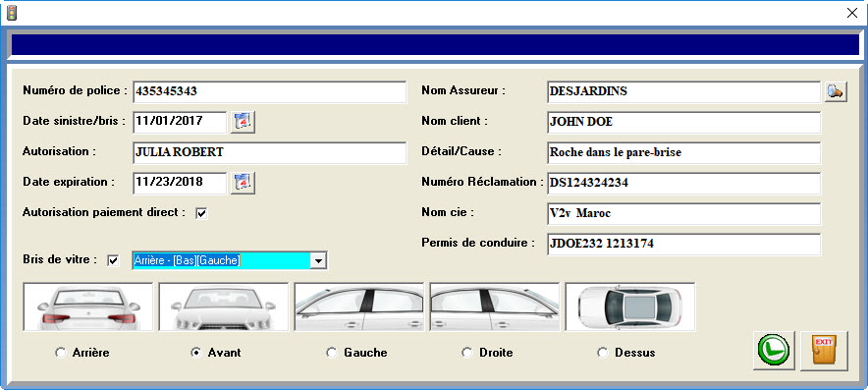Select the Dessus radio button

603,353
